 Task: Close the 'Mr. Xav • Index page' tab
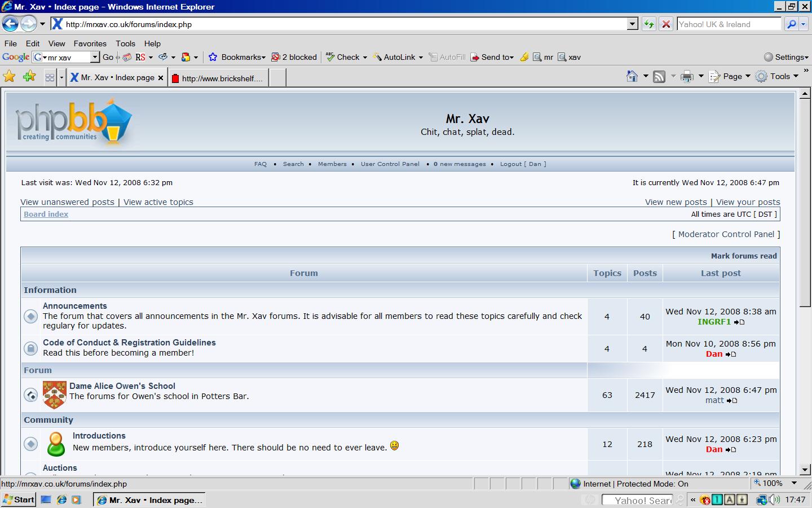point(161,78)
